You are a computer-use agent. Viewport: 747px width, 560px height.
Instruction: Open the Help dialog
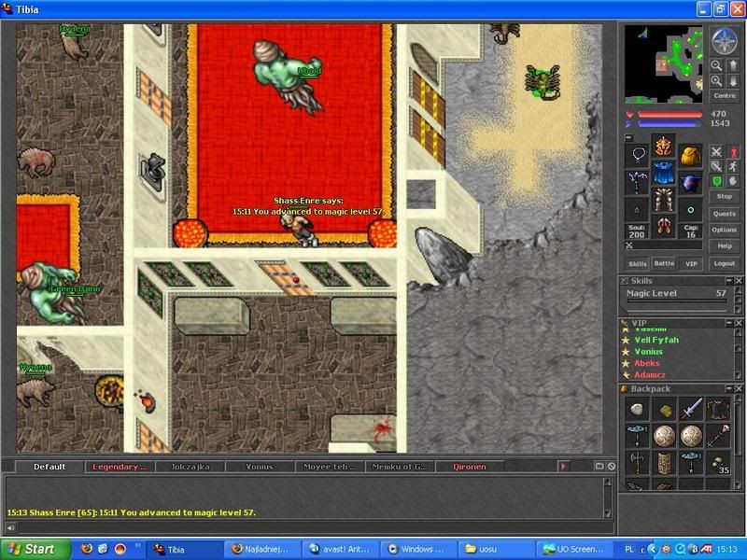(x=725, y=246)
